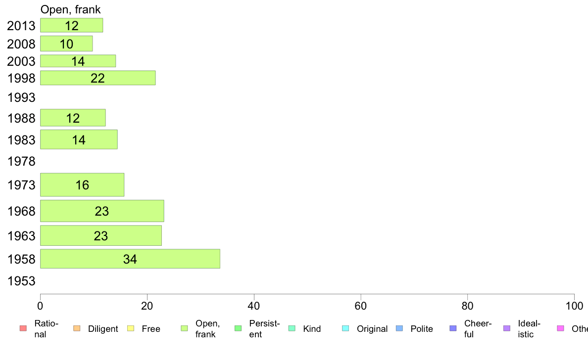Click the Kind legend swatch
The height and width of the screenshot is (364, 588).
[292, 328]
